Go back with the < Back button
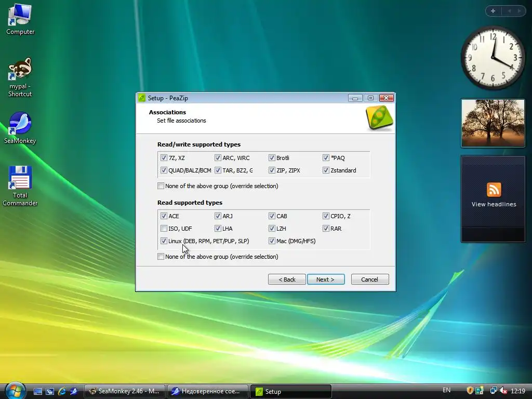The width and height of the screenshot is (532, 399). [x=287, y=280]
